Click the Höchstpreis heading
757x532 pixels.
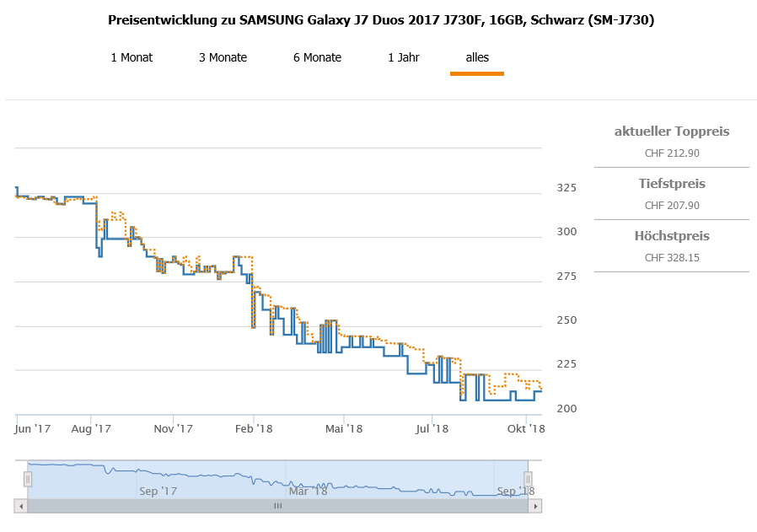672,235
